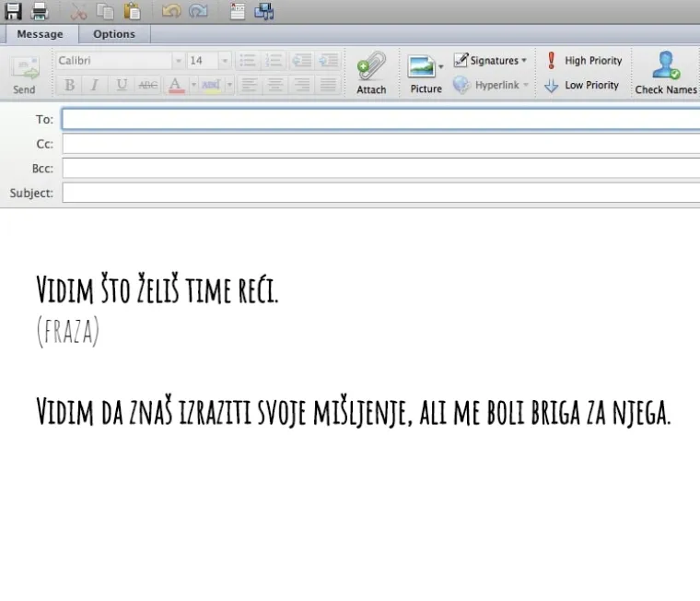Click inside the Cc address field
The height and width of the screenshot is (601, 700).
[x=379, y=144]
